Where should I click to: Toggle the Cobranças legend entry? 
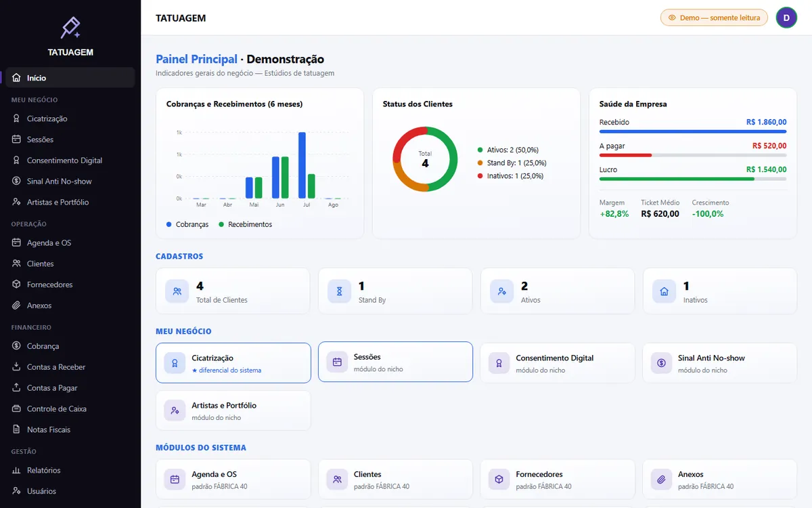coord(187,224)
